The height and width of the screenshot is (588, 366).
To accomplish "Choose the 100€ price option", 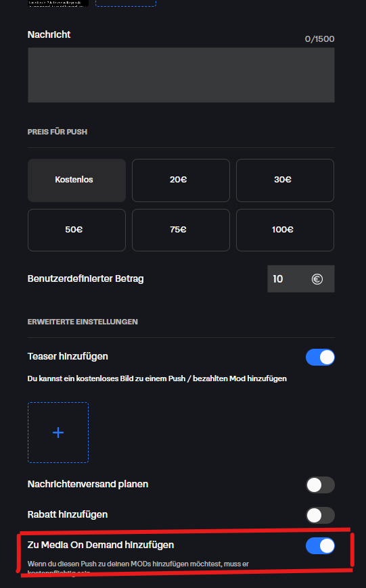I will [x=285, y=230].
